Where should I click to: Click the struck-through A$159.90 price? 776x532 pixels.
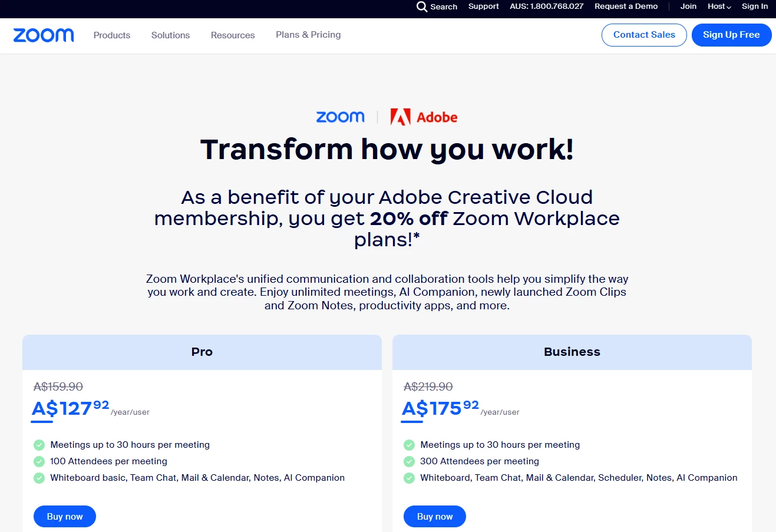58,386
